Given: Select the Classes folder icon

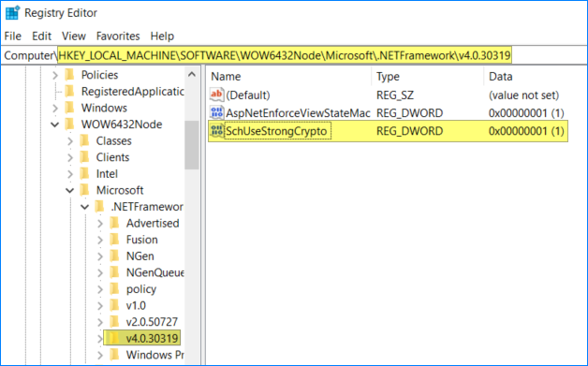Looking at the screenshot, I should point(85,140).
